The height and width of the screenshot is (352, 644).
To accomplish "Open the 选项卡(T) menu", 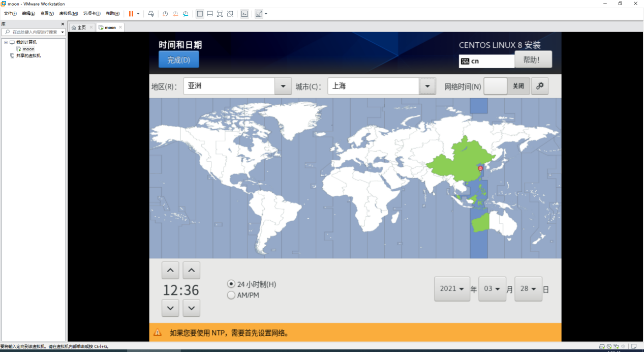I will pos(92,14).
